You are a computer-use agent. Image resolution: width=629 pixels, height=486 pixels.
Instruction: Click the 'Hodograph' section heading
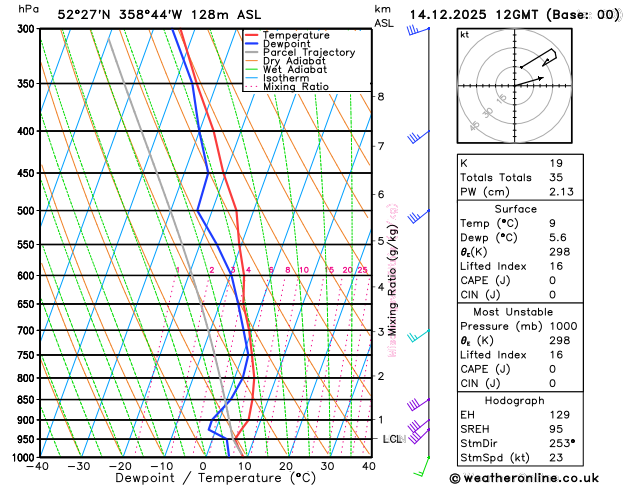tap(515, 401)
